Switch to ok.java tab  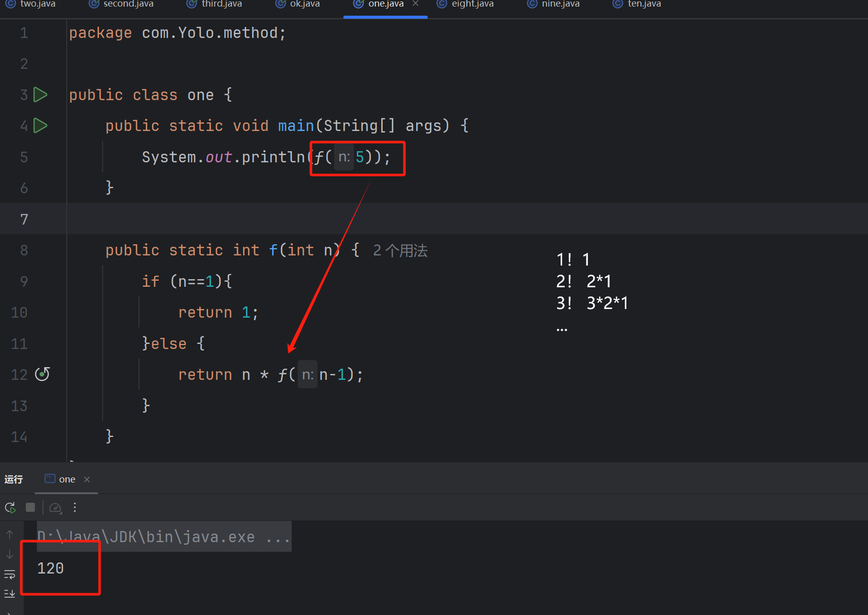click(298, 4)
